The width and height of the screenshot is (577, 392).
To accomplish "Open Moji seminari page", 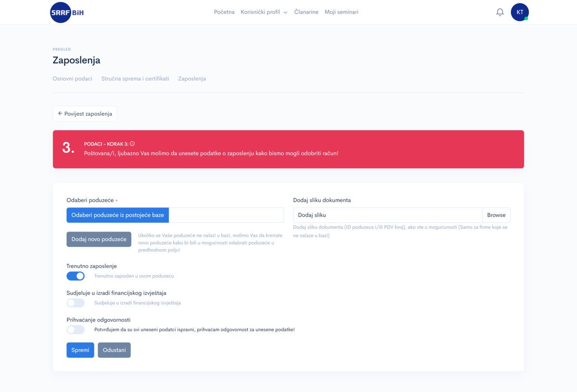I will tap(341, 12).
